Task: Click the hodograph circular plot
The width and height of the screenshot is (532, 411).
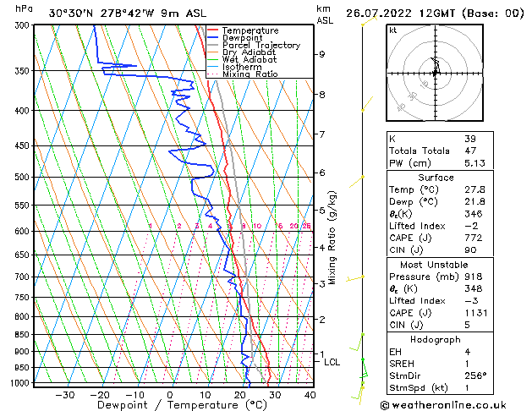Action: tap(435, 73)
